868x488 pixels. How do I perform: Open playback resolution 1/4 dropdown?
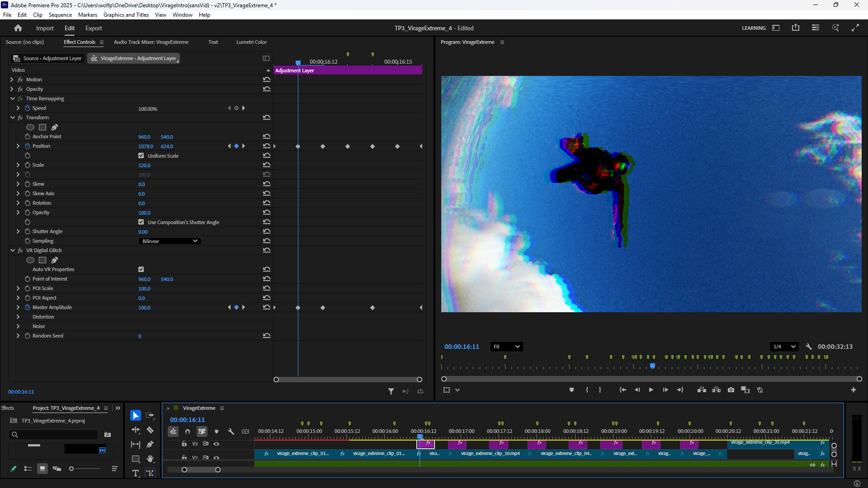click(x=784, y=347)
